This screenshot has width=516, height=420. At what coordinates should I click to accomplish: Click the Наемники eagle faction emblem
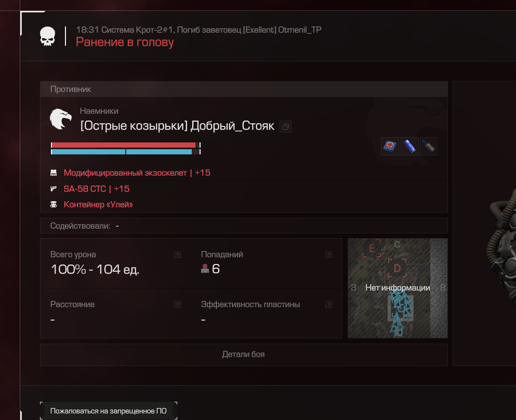[x=61, y=119]
